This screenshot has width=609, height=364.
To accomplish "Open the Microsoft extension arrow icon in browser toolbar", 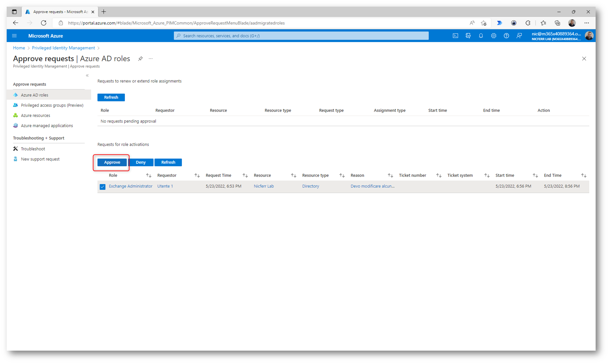I will tap(499, 23).
